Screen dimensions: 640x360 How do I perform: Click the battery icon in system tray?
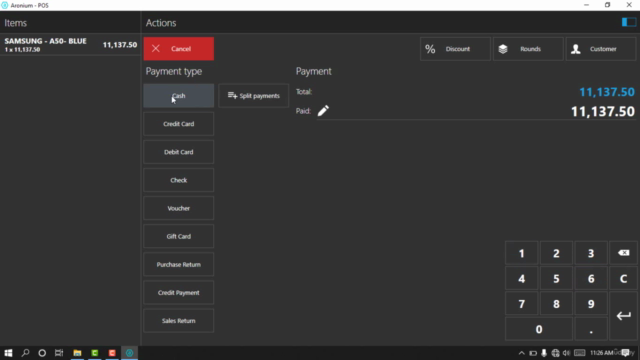[x=533, y=353]
